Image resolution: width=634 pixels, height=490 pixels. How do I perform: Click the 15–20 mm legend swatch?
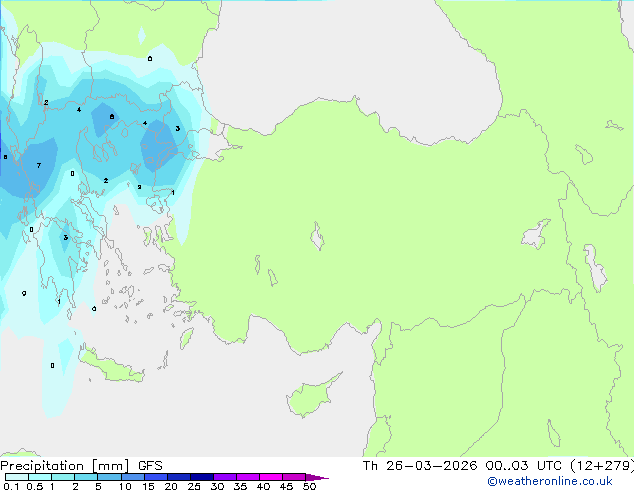click(156, 477)
